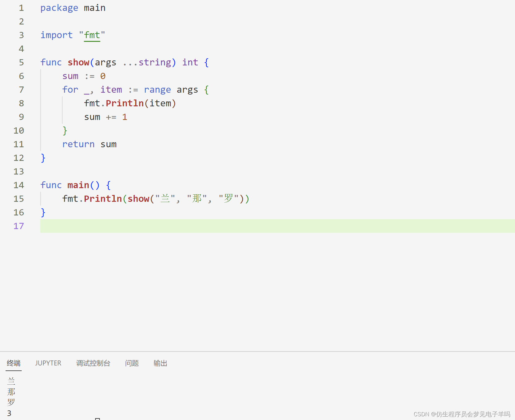Click terminal output line '罗'
The width and height of the screenshot is (515, 420).
(x=11, y=402)
